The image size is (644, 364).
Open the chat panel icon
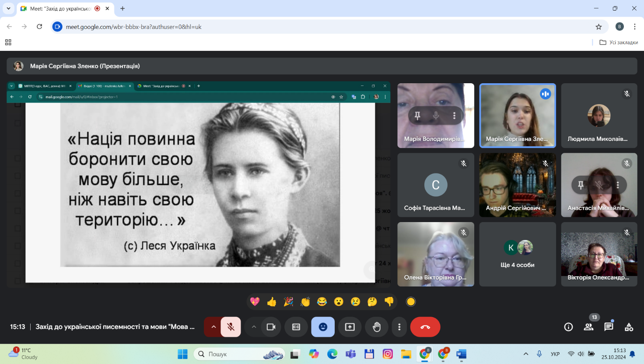[x=609, y=327]
